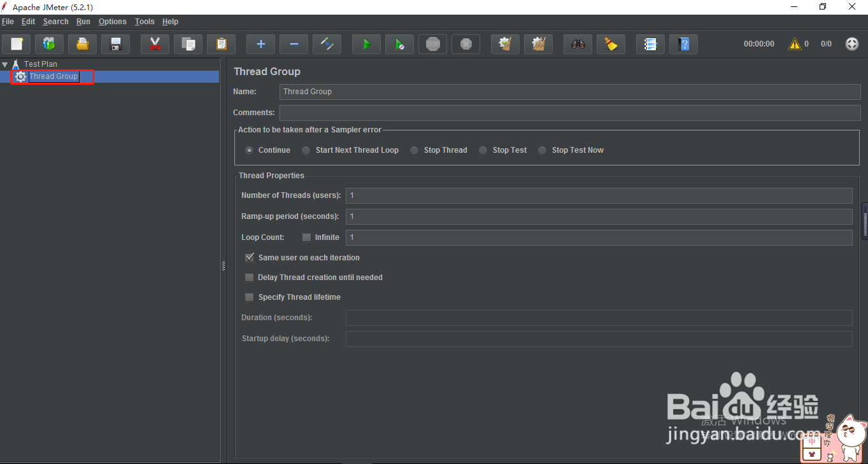Image resolution: width=868 pixels, height=464 pixels.
Task: Click the panel splitter grip handle
Action: (x=224, y=266)
